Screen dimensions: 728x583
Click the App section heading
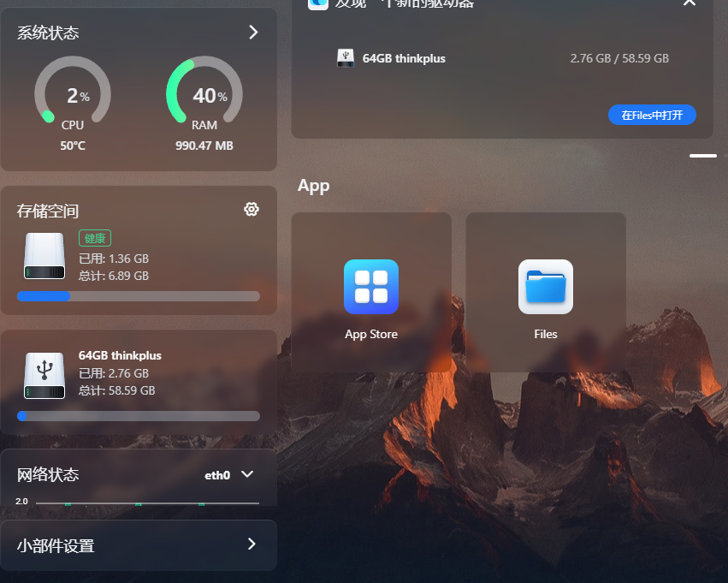pyautogui.click(x=313, y=186)
